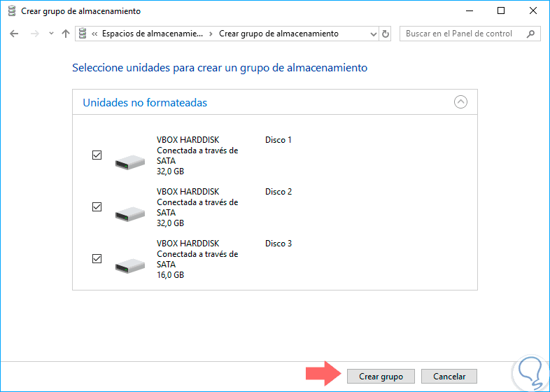Open the recent locations dropdown arrow
This screenshot has width=550, height=392.
(x=50, y=34)
